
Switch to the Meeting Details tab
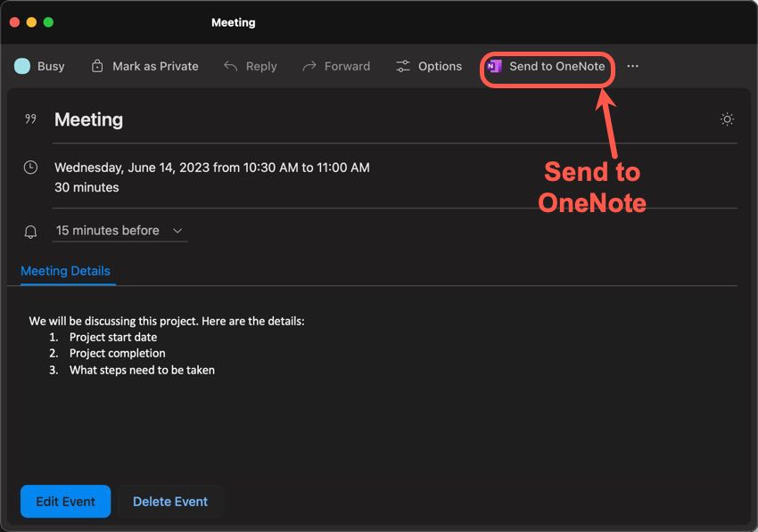tap(66, 271)
